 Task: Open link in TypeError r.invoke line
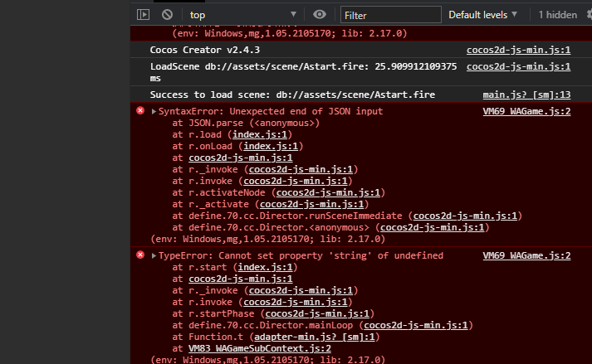[x=296, y=302]
